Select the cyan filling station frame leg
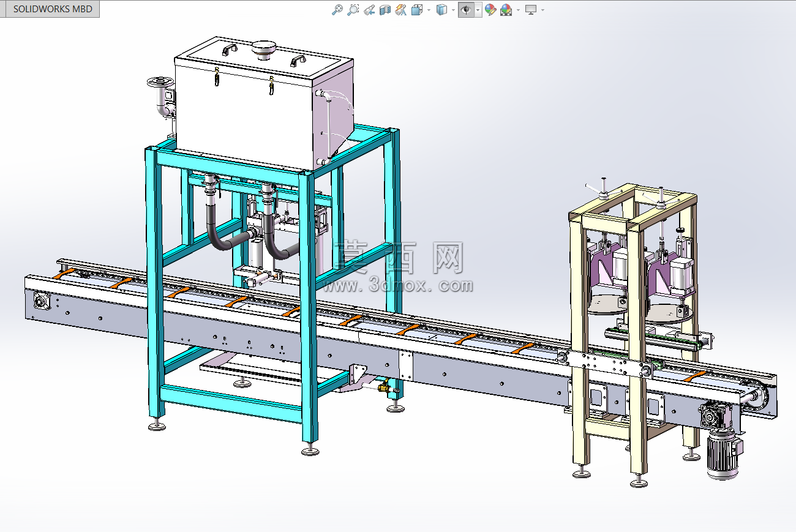The width and height of the screenshot is (796, 532). (310, 306)
